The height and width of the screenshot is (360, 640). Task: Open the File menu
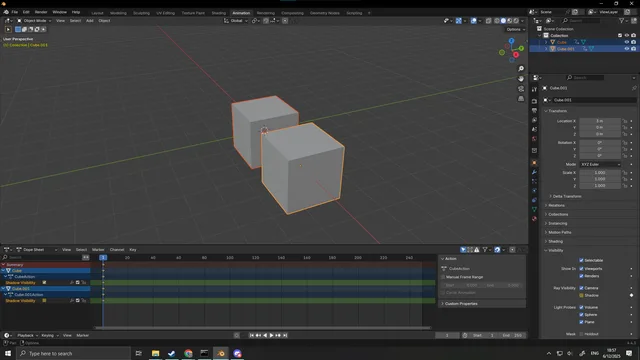point(15,12)
